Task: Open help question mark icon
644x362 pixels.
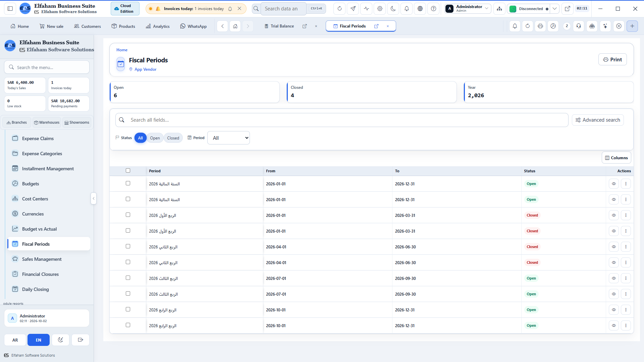Action: 433,9
